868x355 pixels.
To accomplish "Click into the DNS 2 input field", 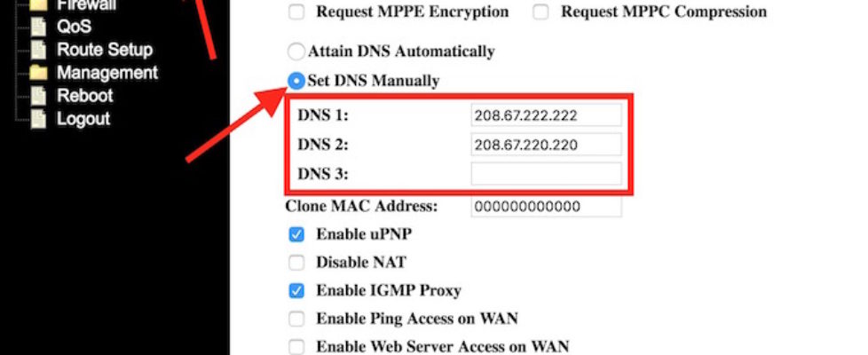I will [x=546, y=145].
